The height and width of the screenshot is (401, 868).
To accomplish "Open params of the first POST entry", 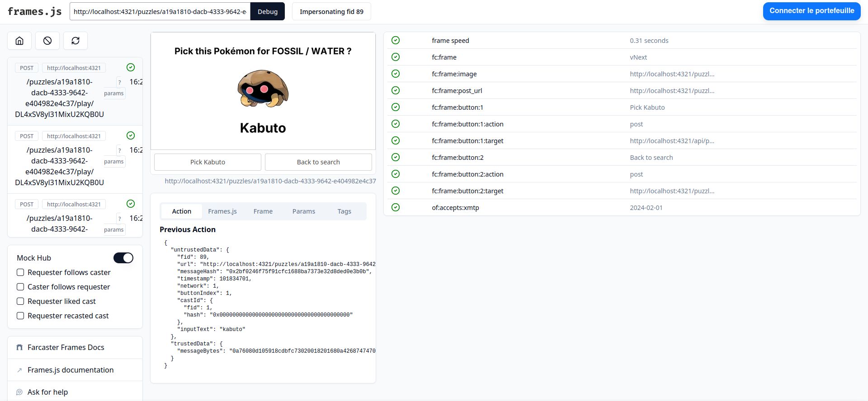I will [114, 93].
